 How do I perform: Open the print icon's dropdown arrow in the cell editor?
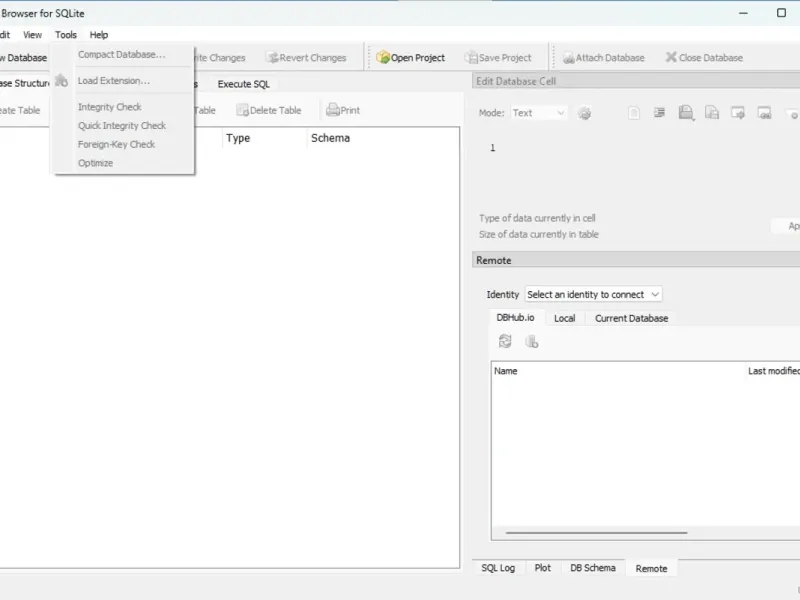(x=693, y=118)
